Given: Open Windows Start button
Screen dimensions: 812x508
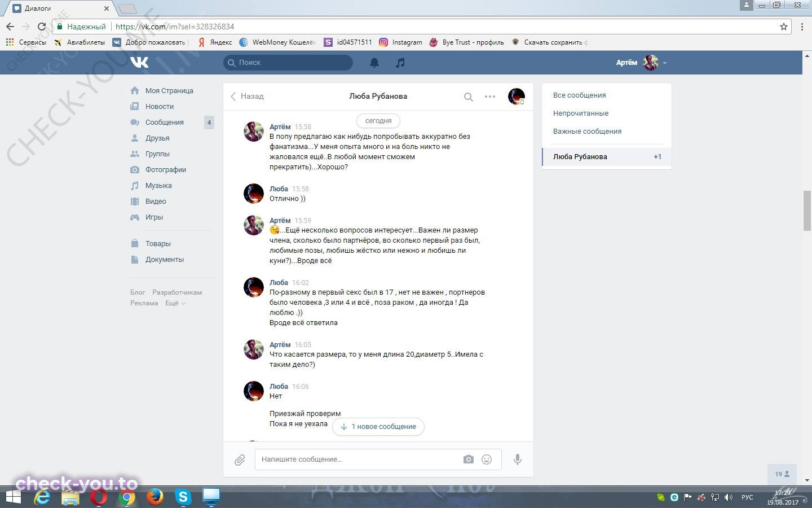Looking at the screenshot, I should pos(13,497).
